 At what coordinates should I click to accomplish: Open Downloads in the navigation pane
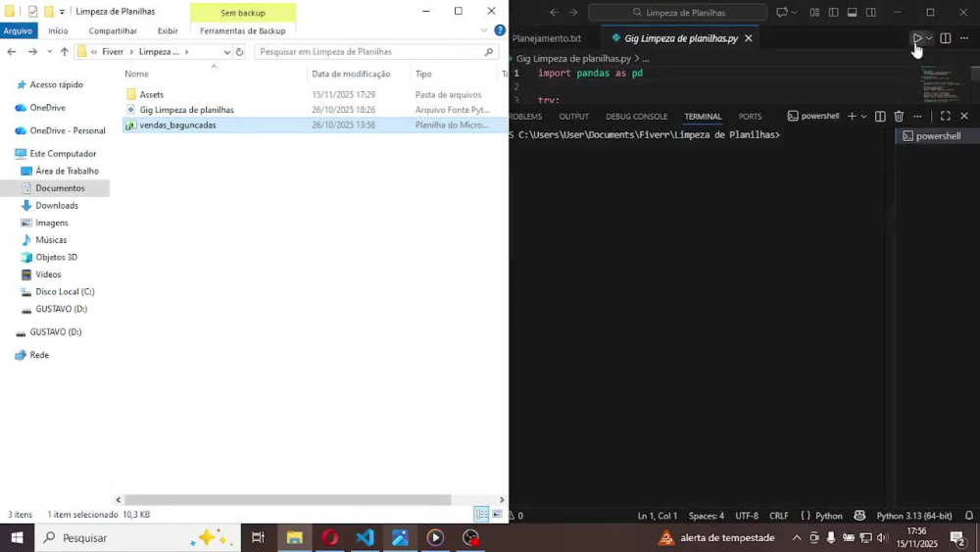pos(56,205)
